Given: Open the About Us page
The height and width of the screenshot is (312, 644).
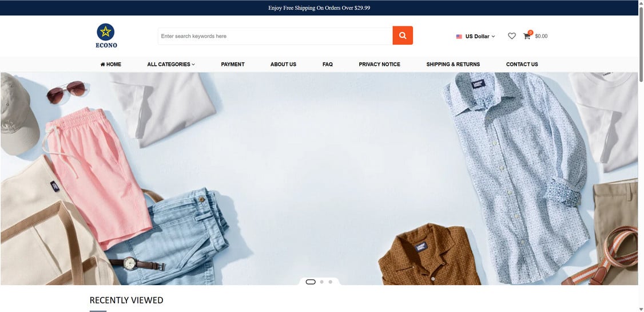Looking at the screenshot, I should coord(283,64).
